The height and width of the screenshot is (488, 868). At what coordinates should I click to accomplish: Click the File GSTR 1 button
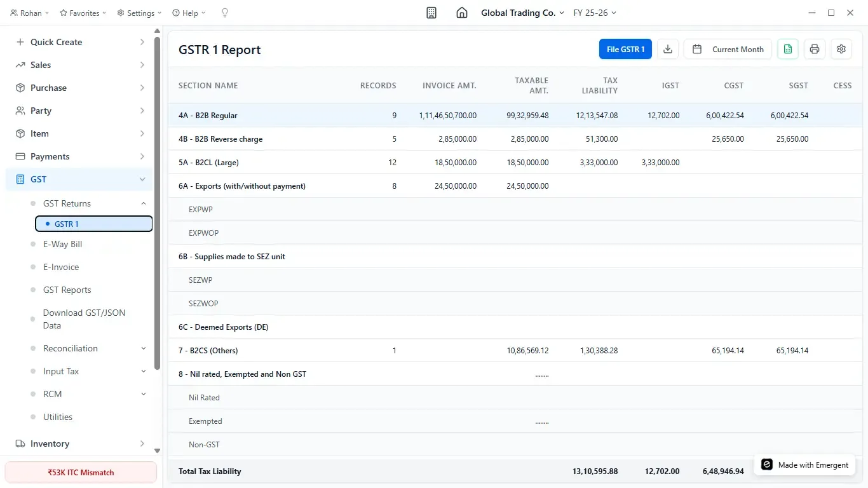click(x=625, y=49)
